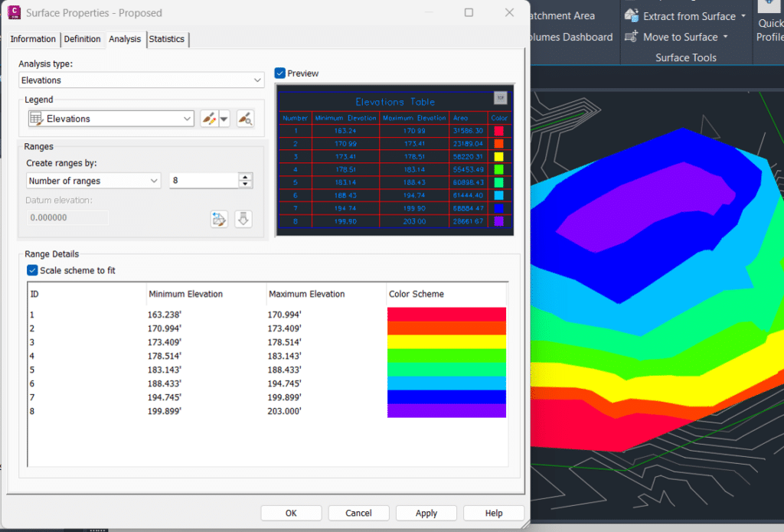Click the light blue swatch for ID 6
This screenshot has height=532, width=784.
tap(446, 383)
